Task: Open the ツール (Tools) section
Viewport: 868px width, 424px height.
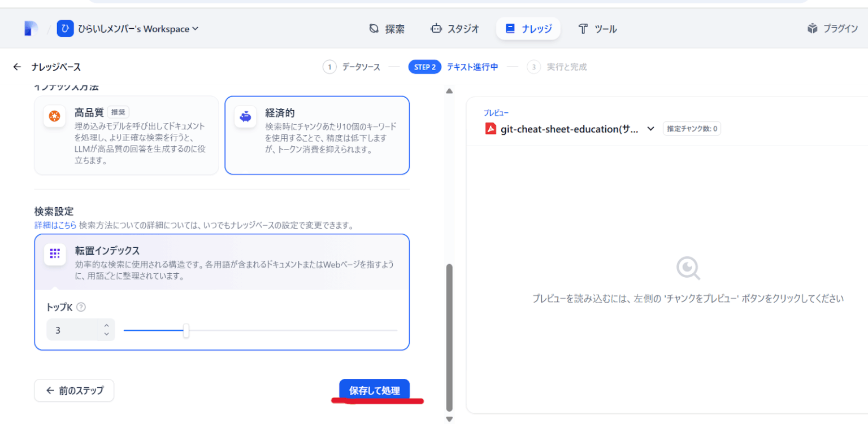Action: [597, 28]
